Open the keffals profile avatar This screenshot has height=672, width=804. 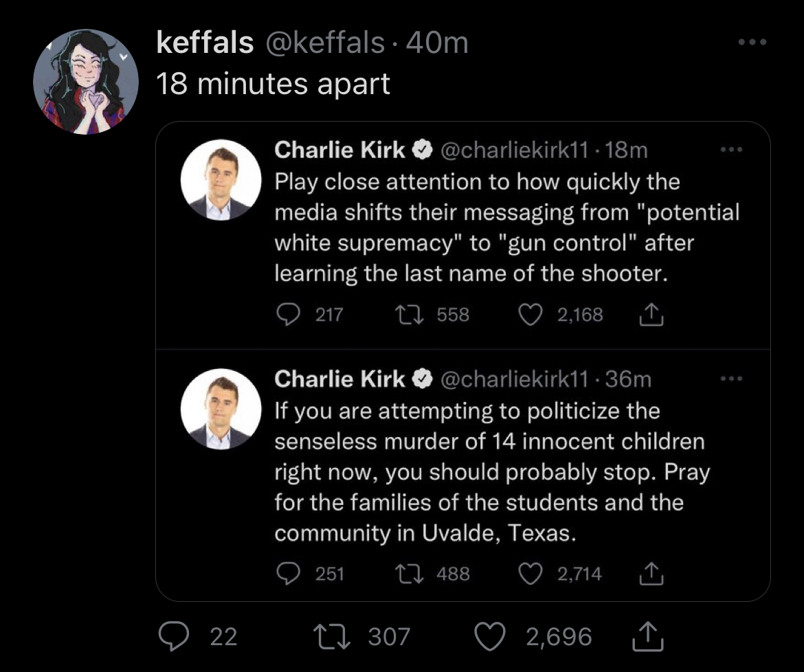[x=86, y=82]
